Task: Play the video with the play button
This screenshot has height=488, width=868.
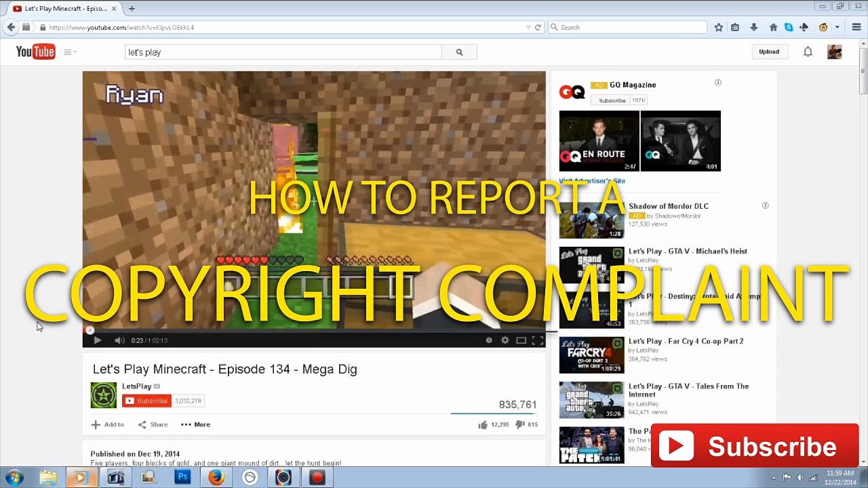Action: (97, 340)
